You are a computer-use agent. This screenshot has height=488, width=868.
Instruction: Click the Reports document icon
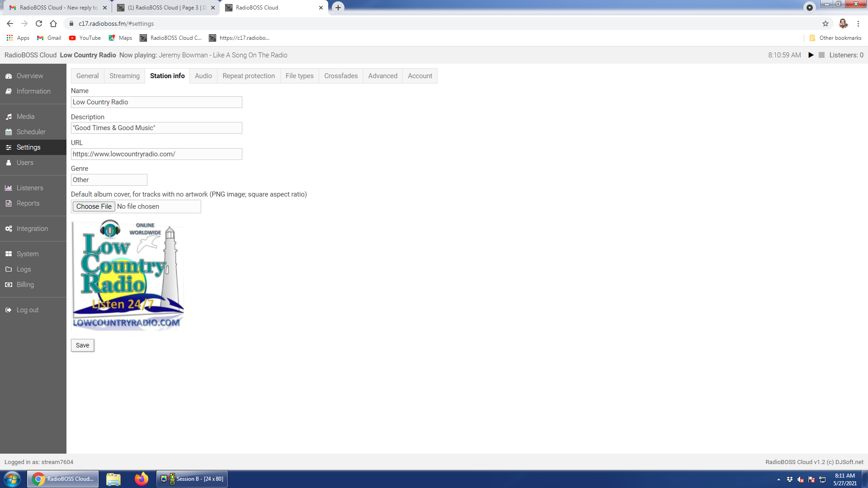pyautogui.click(x=9, y=203)
